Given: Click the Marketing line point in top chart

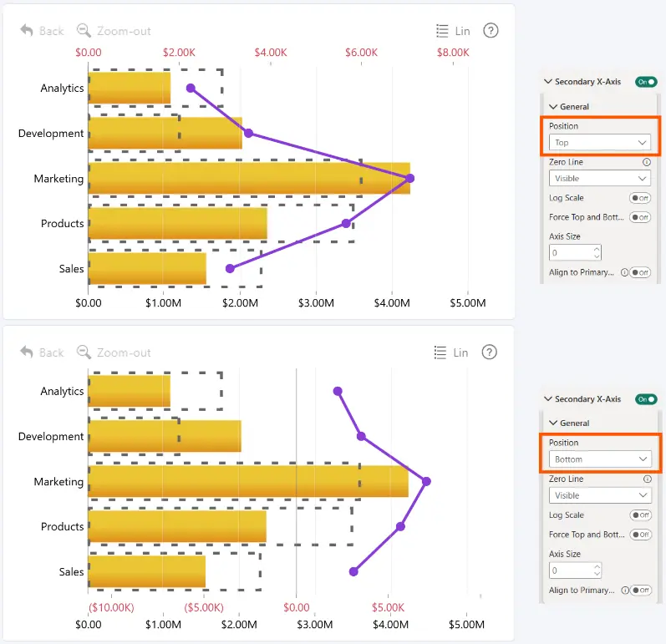Looking at the screenshot, I should pos(410,178).
